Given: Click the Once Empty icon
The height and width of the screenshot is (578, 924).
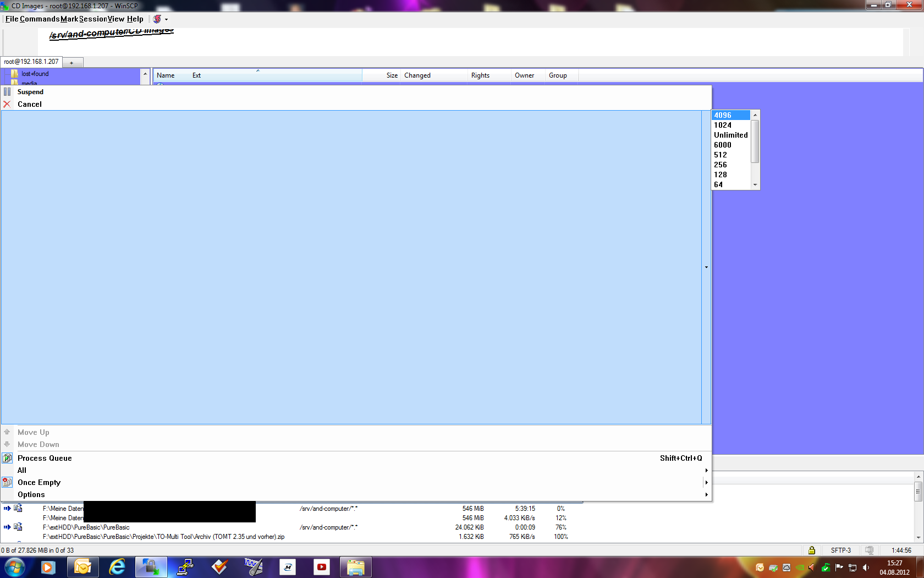Looking at the screenshot, I should [7, 482].
